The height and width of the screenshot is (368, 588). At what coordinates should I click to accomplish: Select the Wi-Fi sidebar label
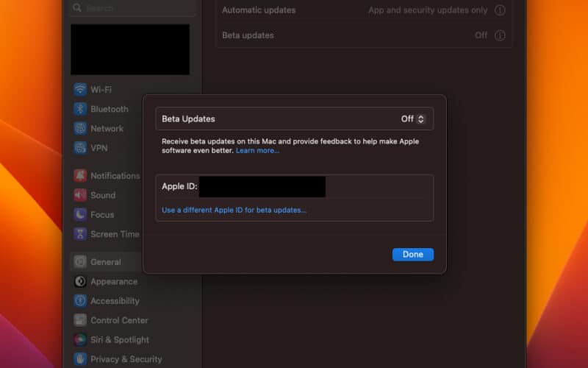pyautogui.click(x=101, y=90)
